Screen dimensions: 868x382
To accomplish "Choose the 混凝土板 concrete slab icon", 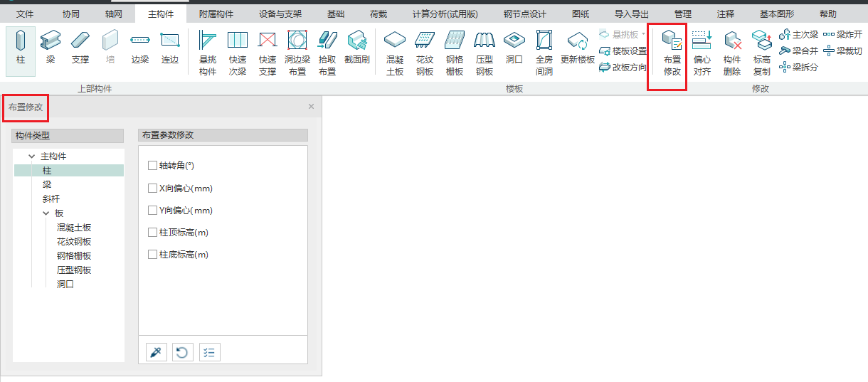I will pos(394,53).
